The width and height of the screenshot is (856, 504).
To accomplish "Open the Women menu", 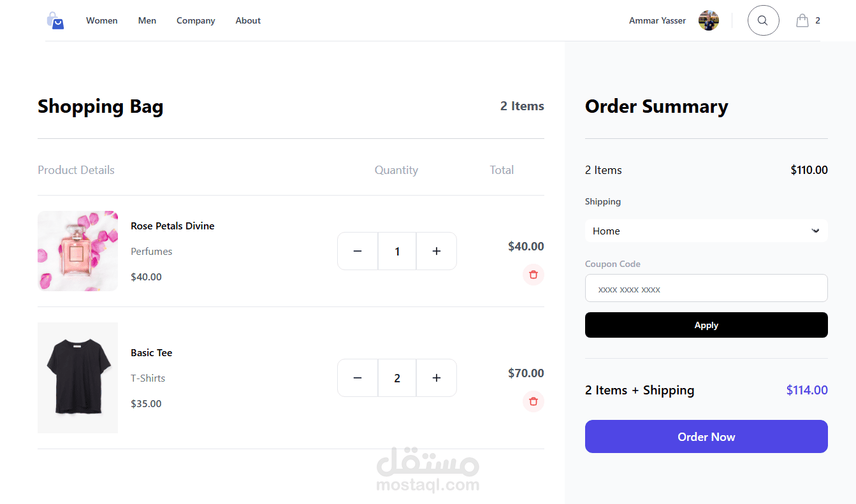I will [102, 20].
